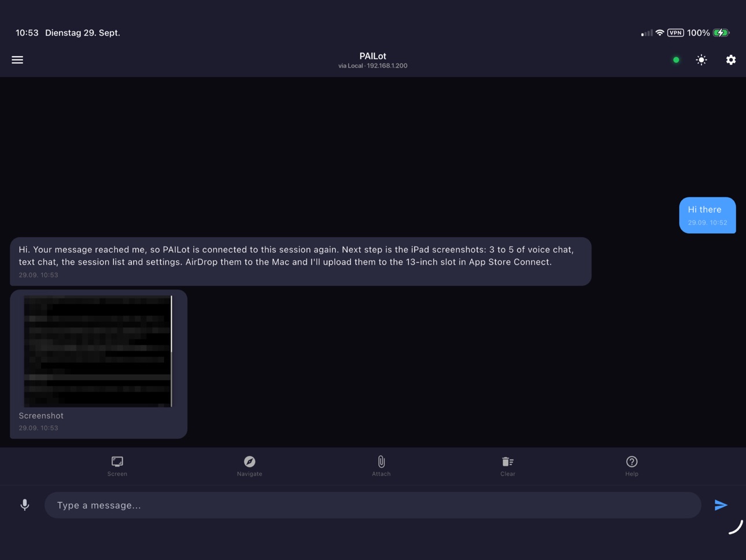The image size is (746, 560).
Task: Tap the Wi-Fi icon in the status bar
Action: point(660,33)
